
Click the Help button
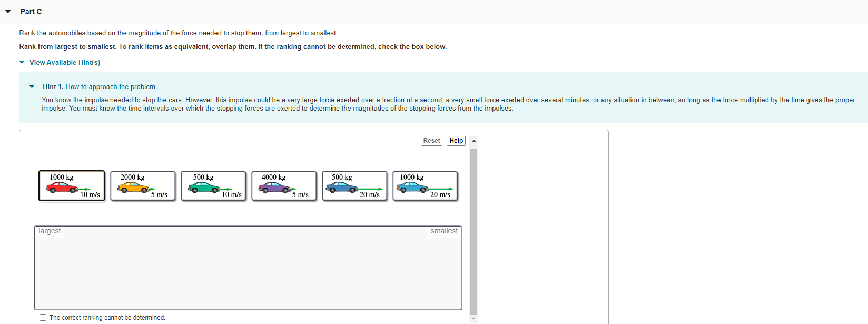pos(456,141)
